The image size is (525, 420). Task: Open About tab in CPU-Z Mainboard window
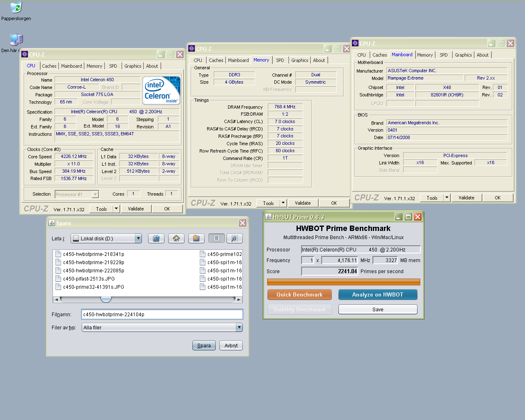point(483,55)
